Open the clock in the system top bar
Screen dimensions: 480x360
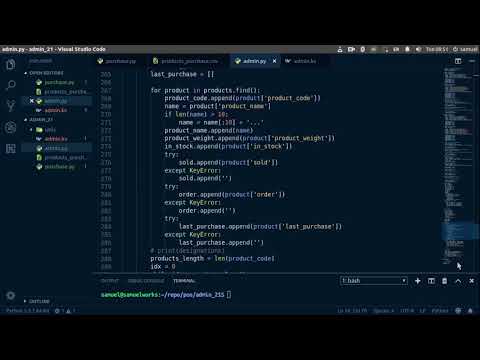(x=437, y=49)
